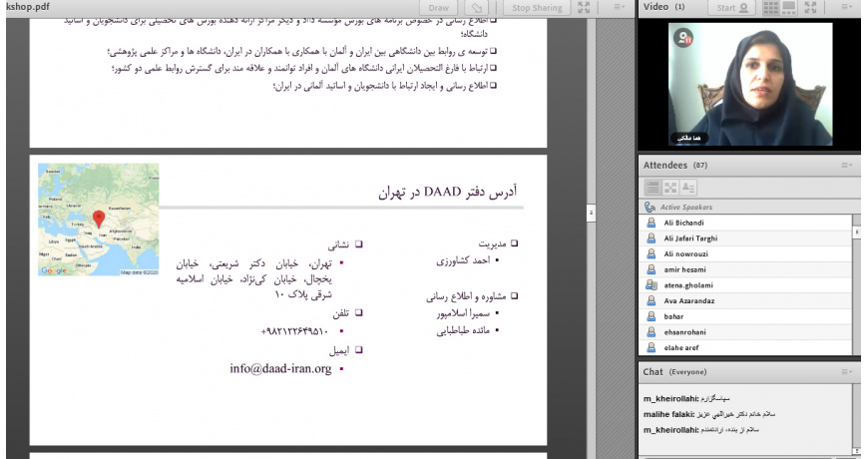This screenshot has width=868, height=459.
Task: Select attendee bahar
Action: pyautogui.click(x=745, y=316)
